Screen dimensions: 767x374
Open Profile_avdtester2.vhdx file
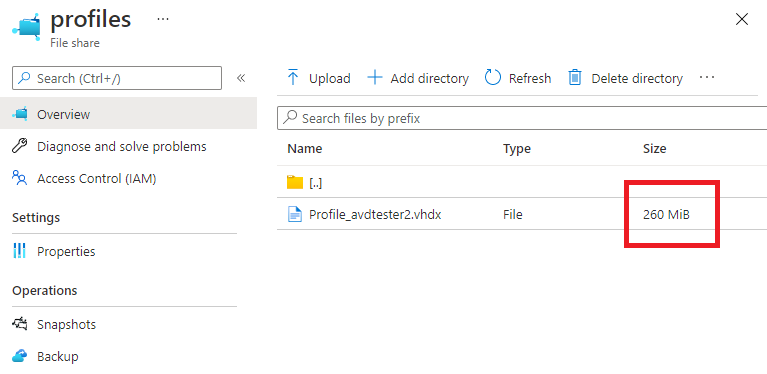pos(375,214)
